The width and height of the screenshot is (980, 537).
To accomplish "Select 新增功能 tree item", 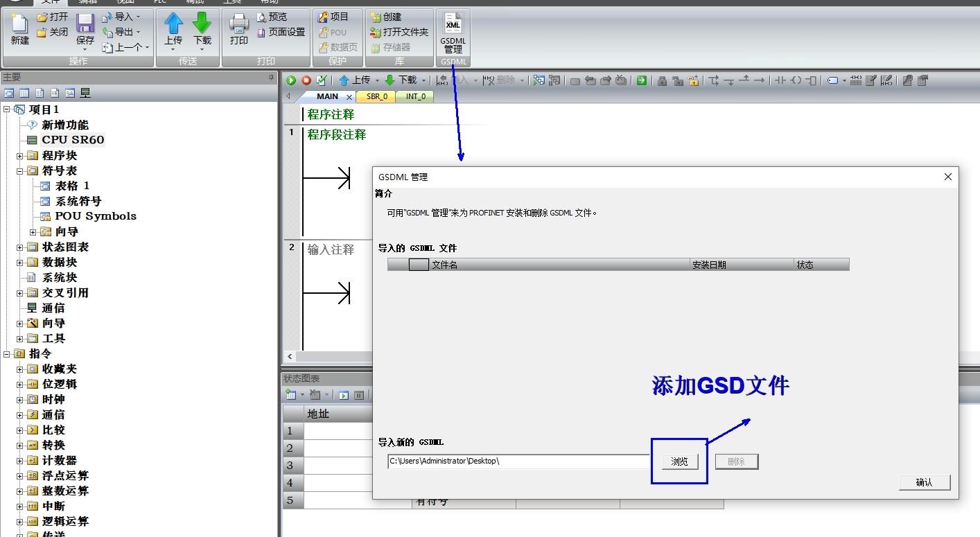I will [x=65, y=125].
